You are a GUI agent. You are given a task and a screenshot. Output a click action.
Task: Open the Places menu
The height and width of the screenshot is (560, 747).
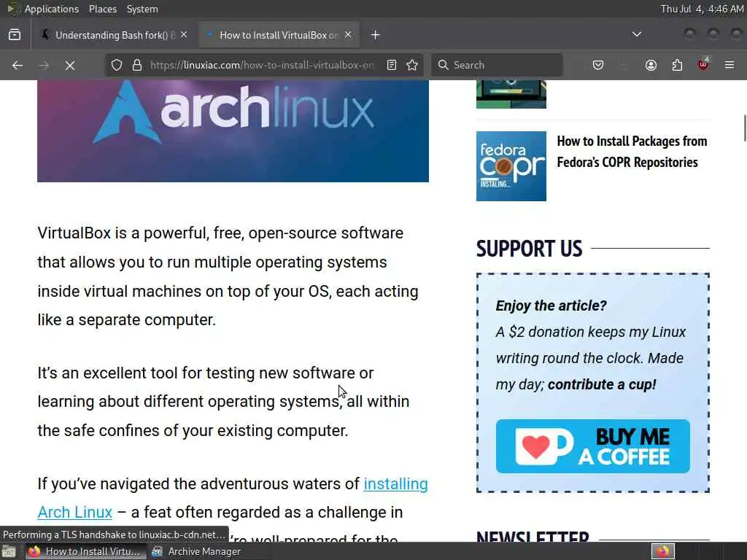click(x=103, y=9)
